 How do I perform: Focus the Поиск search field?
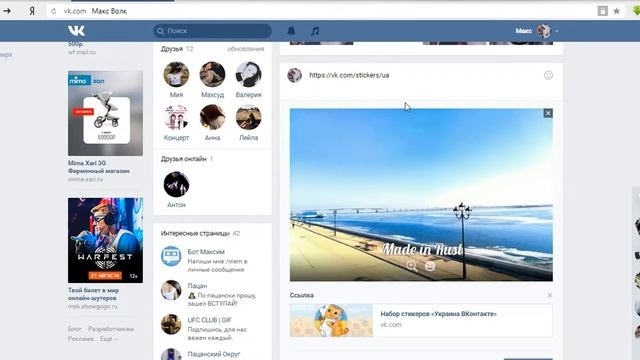tap(212, 31)
